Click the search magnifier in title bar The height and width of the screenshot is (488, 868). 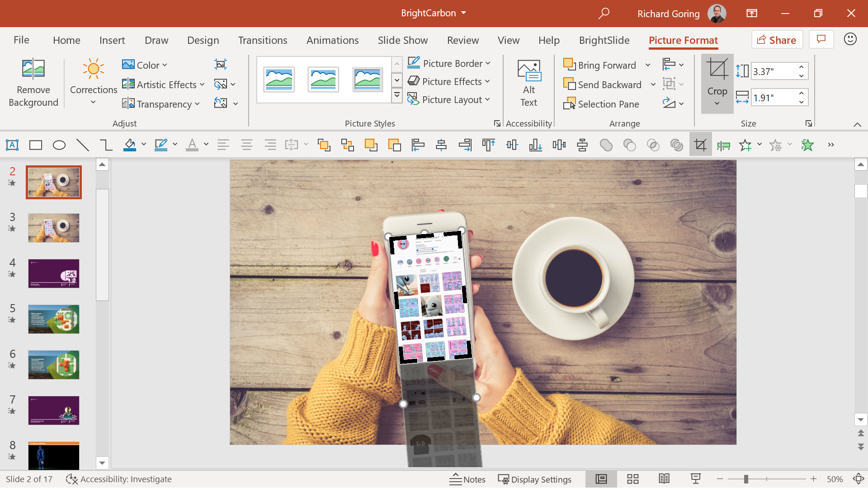604,14
